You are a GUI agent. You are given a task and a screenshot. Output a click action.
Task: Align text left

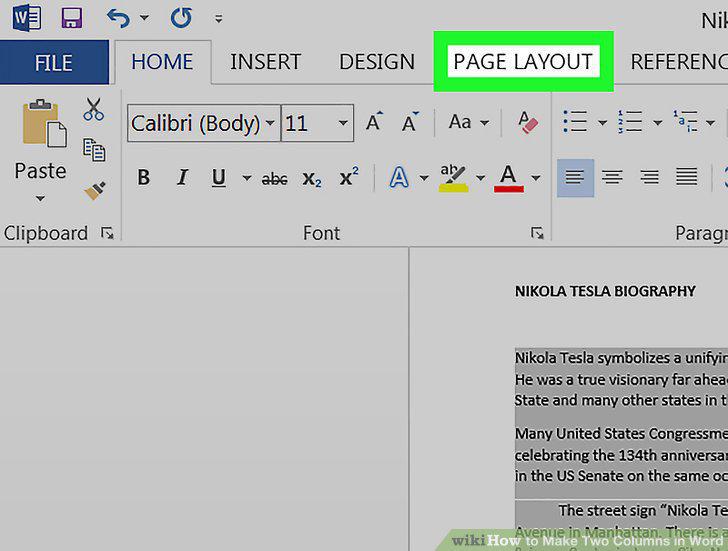575,178
